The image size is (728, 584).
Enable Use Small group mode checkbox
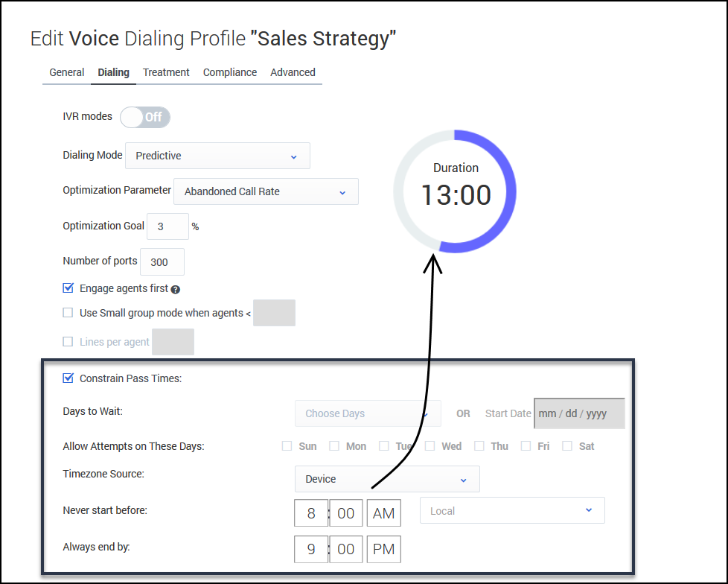(x=68, y=313)
